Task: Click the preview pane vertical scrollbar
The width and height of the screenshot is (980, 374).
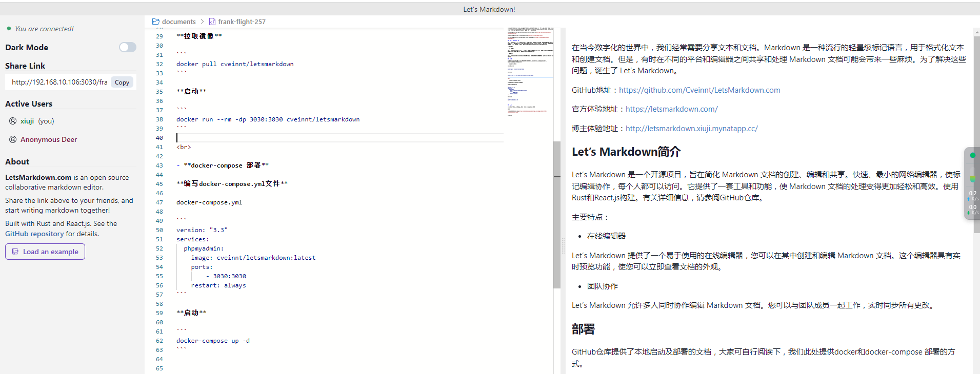Action: [x=976, y=135]
